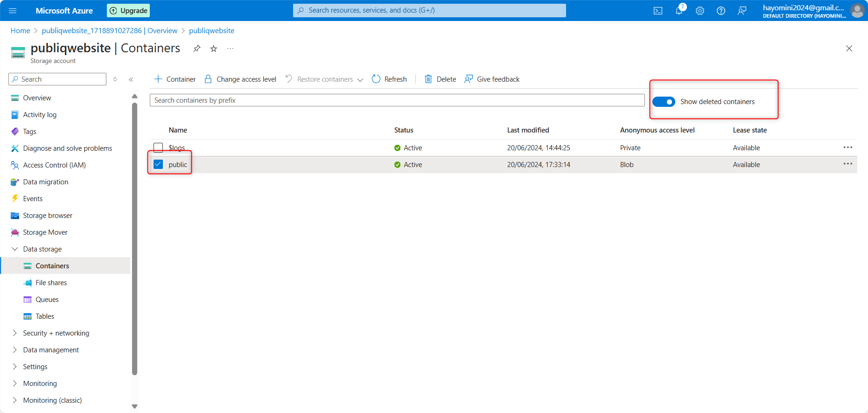Open Cloud Shell from the top bar
The image size is (868, 413).
point(658,11)
